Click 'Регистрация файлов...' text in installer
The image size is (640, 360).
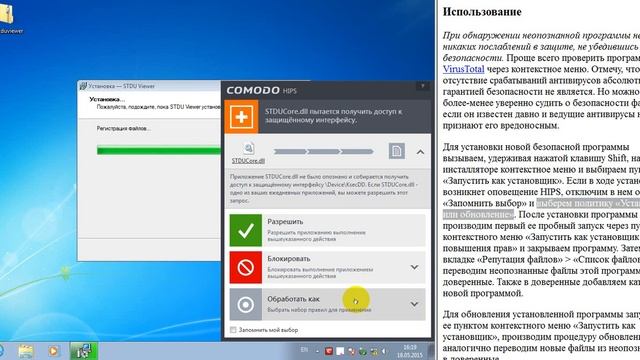tap(124, 128)
